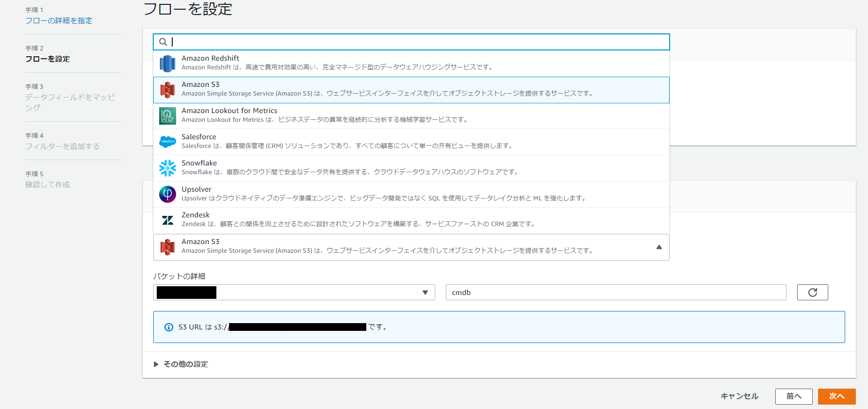Click the Snowflake description line
Image resolution: width=868 pixels, height=409 pixels.
[351, 172]
